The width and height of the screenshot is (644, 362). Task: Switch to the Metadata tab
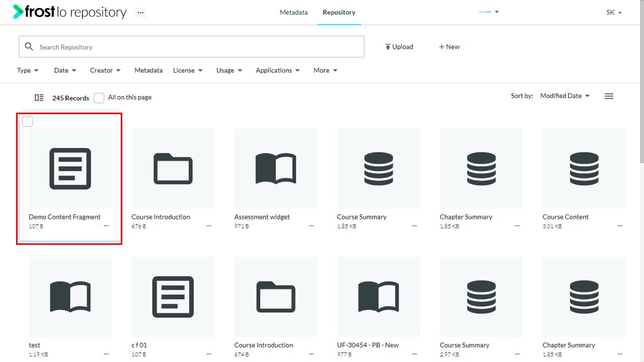click(294, 12)
